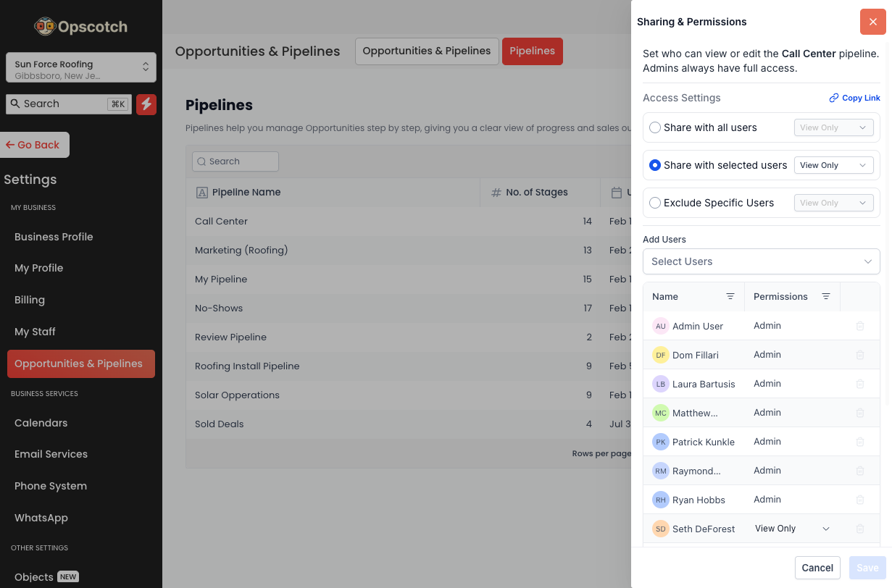
Task: Click Seth DeForest's SD avatar
Action: point(660,529)
